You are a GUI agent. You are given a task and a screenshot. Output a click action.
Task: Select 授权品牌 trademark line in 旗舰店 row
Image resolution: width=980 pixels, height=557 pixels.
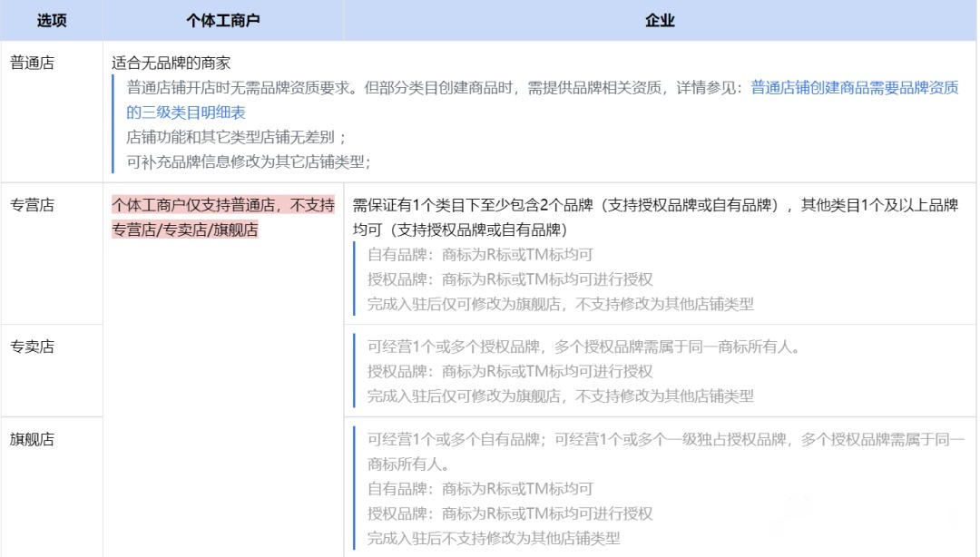tap(510, 513)
